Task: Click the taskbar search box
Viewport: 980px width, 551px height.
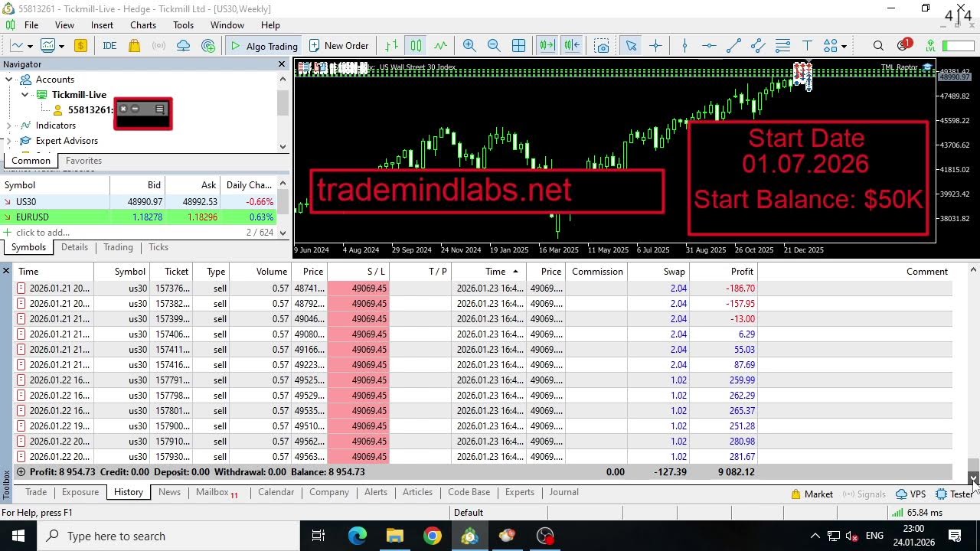Action: click(x=168, y=536)
